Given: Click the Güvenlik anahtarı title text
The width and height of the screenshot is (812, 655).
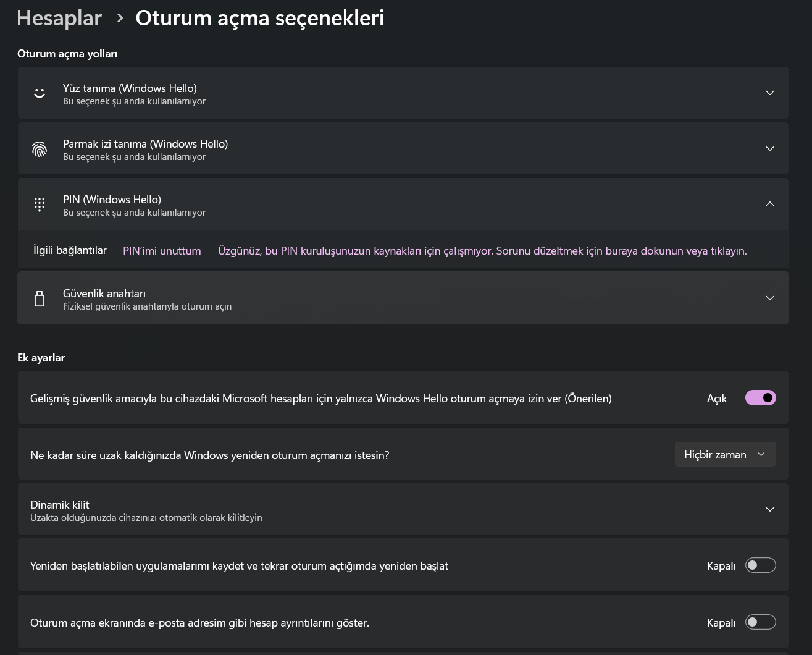Looking at the screenshot, I should [x=104, y=294].
